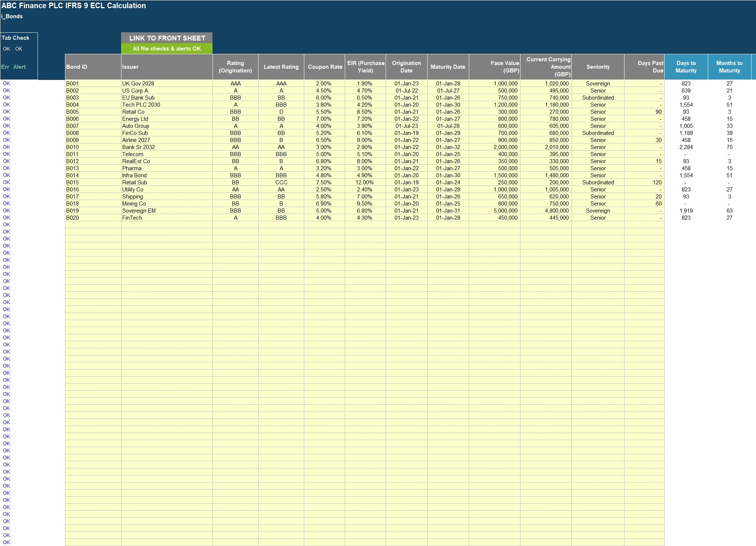
Task: Click the Months to Maturity column header
Action: coord(729,67)
